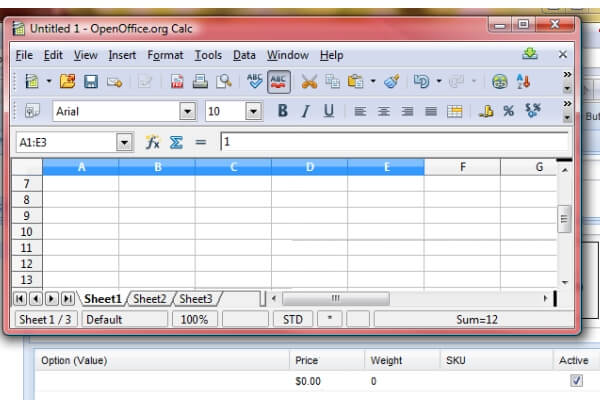Align cell text right

coord(407,111)
